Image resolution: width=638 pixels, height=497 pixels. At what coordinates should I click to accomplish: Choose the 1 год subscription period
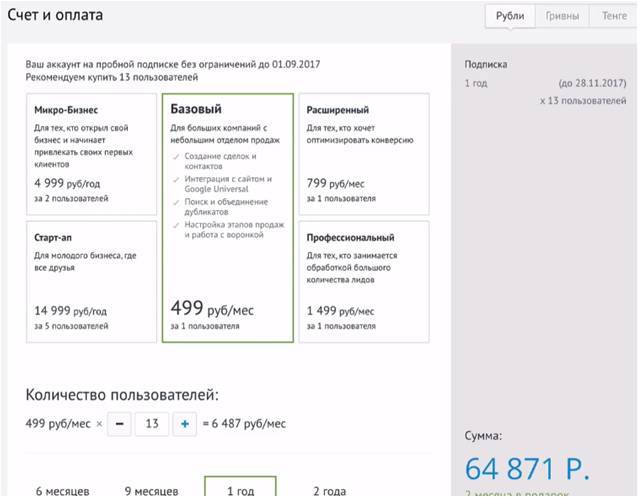coord(240,489)
